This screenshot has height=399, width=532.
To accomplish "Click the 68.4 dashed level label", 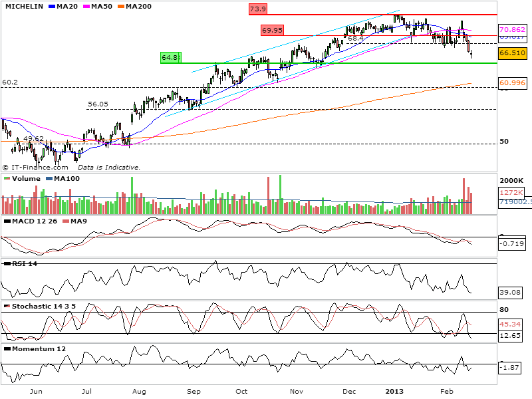I will [x=355, y=39].
